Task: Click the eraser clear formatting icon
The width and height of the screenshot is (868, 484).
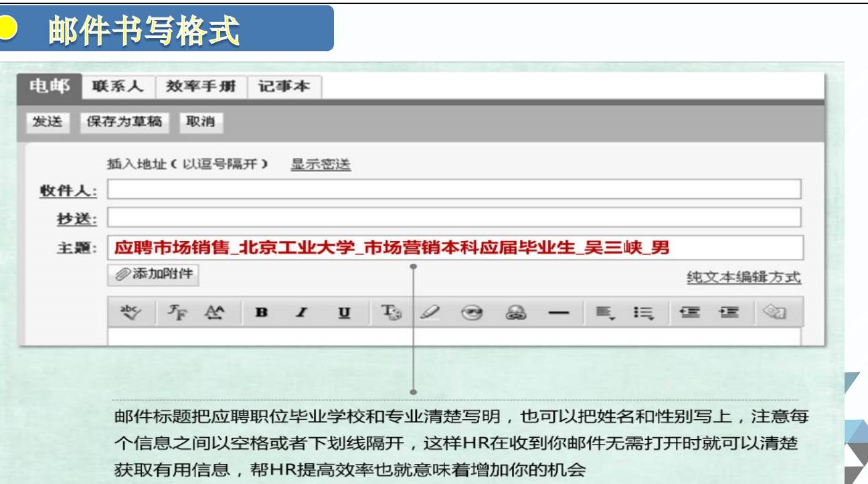Action: [x=774, y=312]
